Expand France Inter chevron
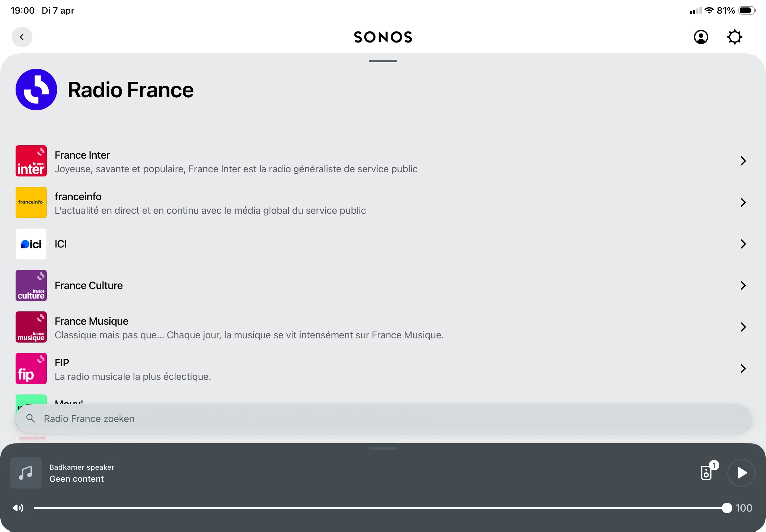766x532 pixels. coord(743,161)
